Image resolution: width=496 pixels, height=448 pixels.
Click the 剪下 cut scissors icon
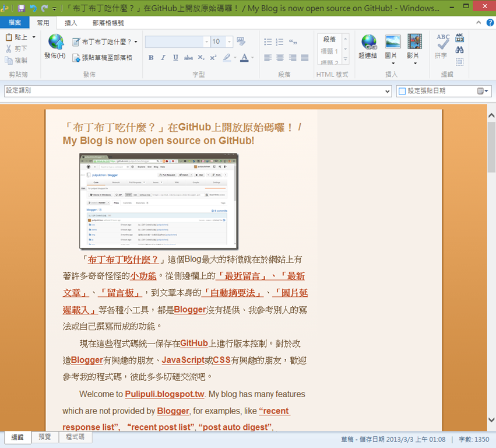coord(9,48)
